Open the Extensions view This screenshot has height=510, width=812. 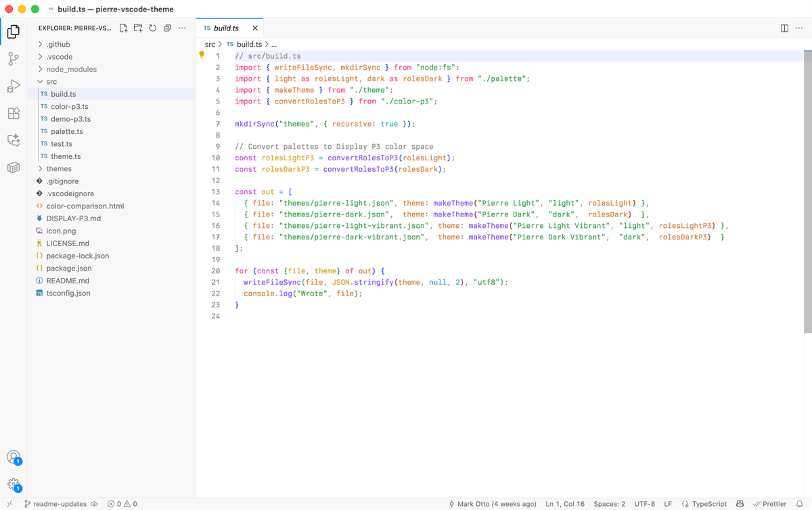(x=14, y=113)
